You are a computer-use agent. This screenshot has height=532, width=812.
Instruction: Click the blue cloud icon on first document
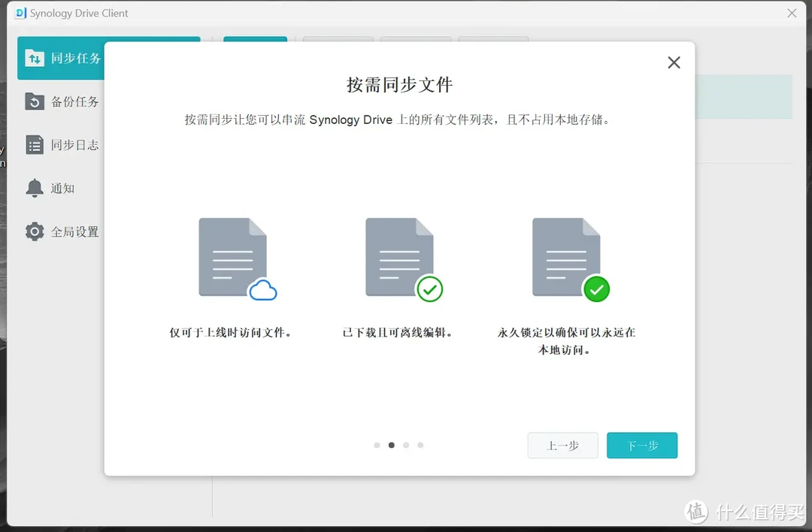[265, 288]
